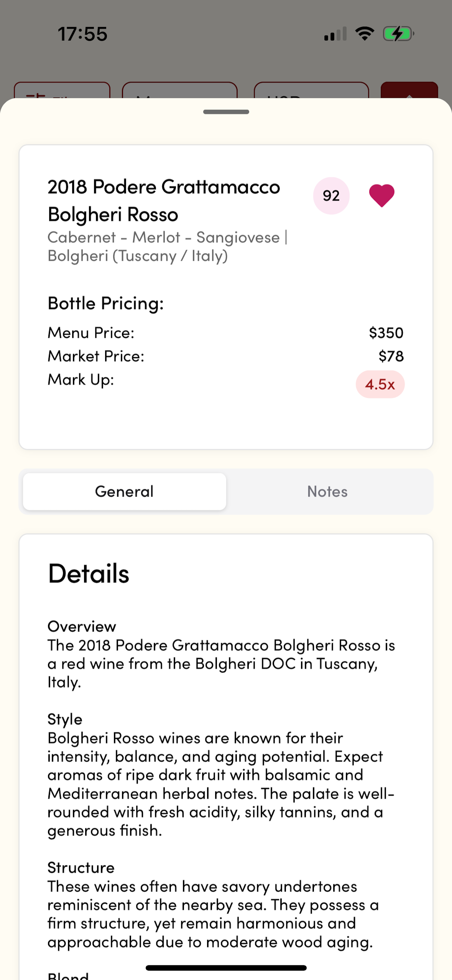
Task: Tap the 92 score badge
Action: 331,196
